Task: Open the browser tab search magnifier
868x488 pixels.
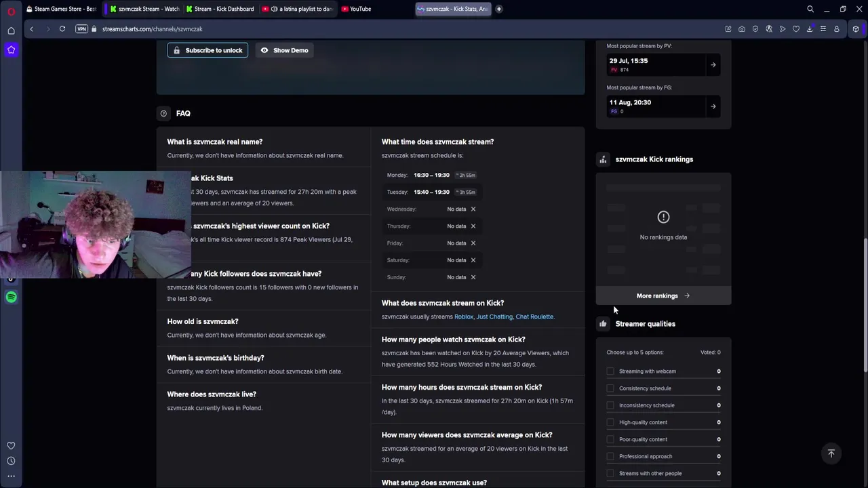Action: (x=810, y=9)
